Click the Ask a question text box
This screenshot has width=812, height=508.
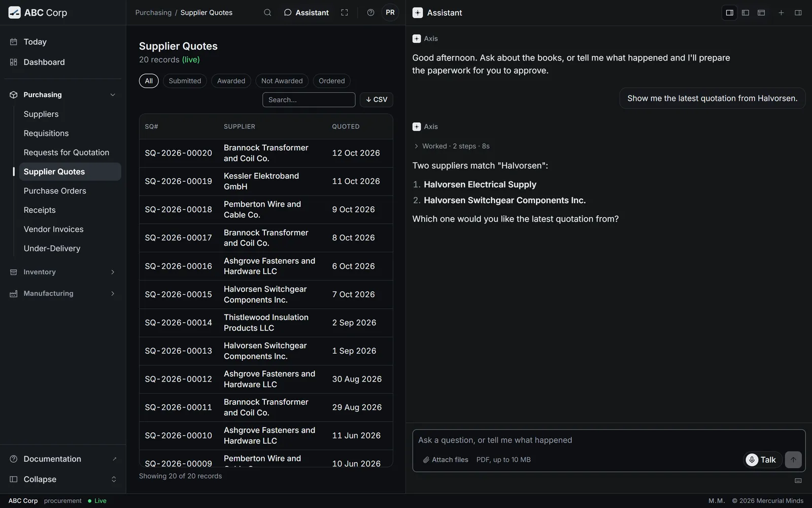coord(608,440)
